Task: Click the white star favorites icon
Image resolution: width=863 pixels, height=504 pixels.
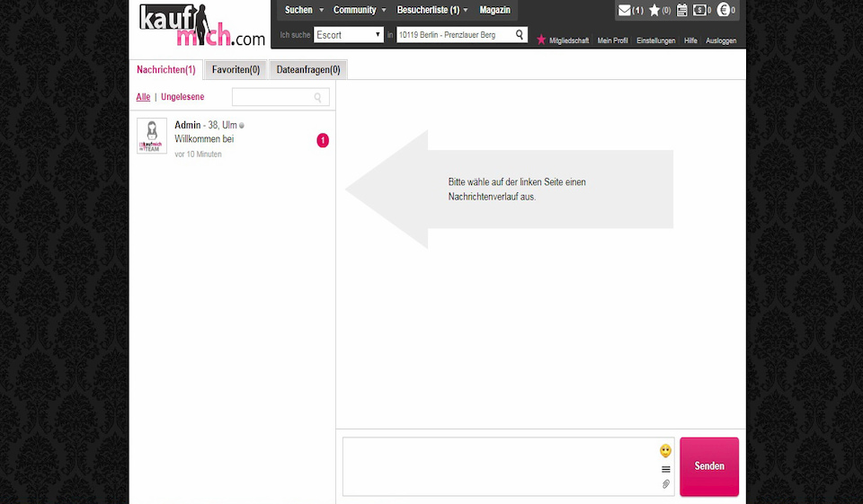Action: pyautogui.click(x=654, y=11)
